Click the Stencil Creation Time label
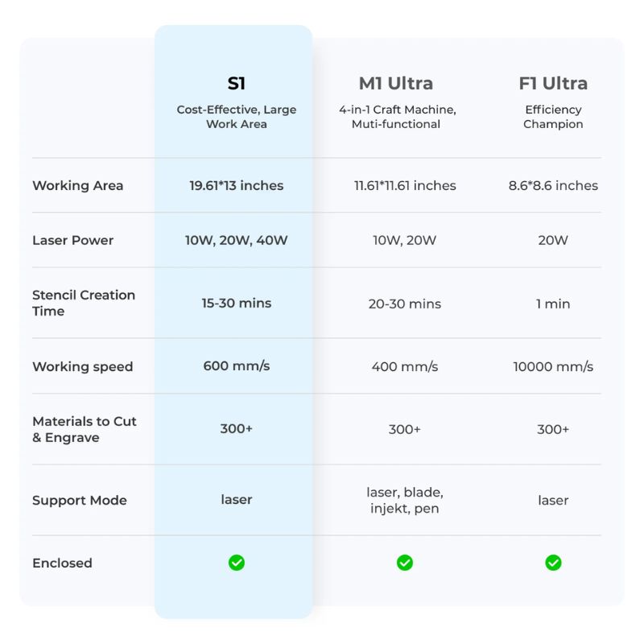The image size is (644, 644). tap(84, 303)
